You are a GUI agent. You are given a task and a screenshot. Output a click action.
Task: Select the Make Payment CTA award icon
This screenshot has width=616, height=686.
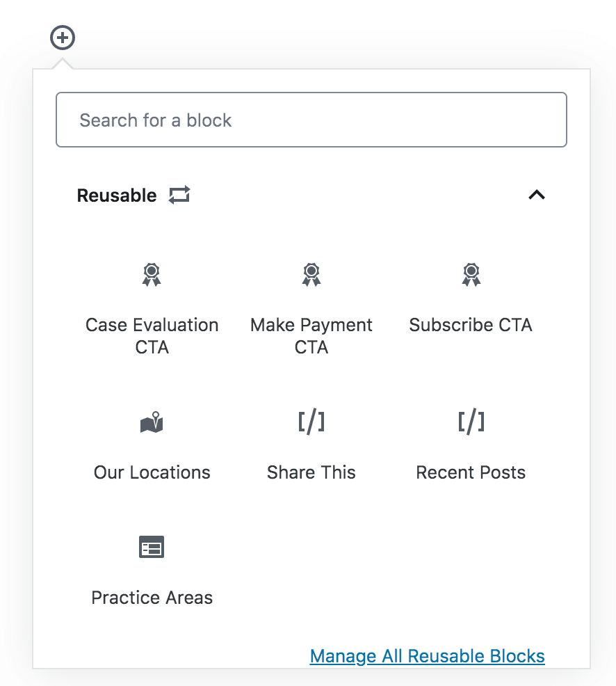(311, 275)
